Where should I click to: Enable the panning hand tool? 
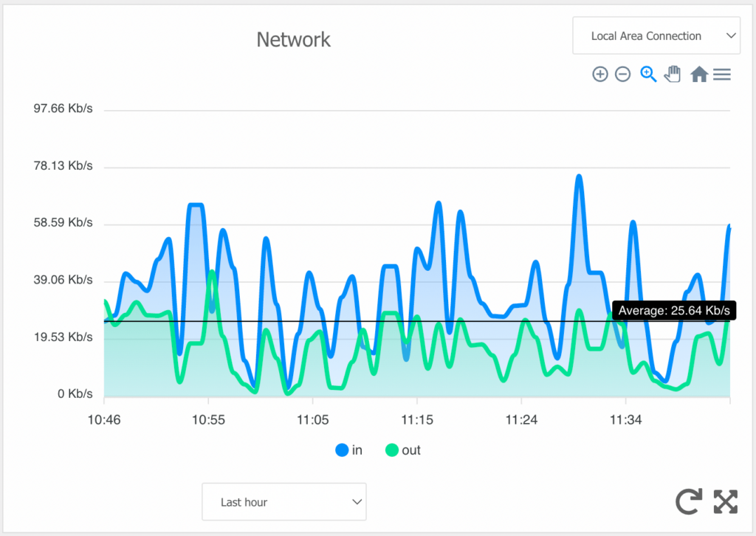click(x=673, y=74)
